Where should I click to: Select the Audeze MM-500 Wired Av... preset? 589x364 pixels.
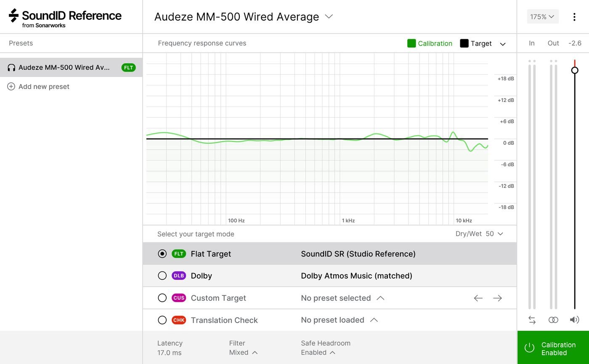click(x=71, y=67)
